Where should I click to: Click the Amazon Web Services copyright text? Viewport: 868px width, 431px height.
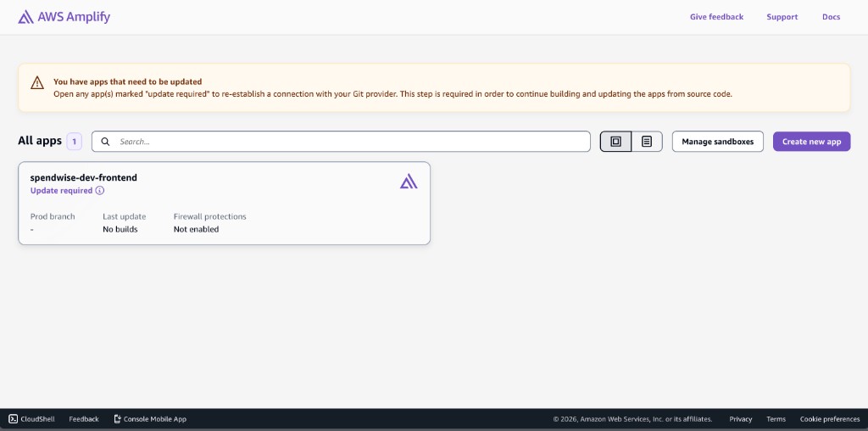(632, 419)
